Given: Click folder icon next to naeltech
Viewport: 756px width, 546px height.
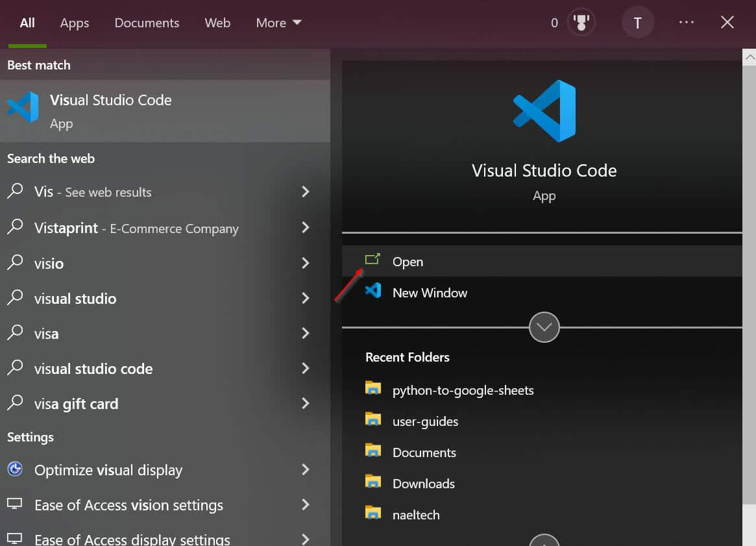Looking at the screenshot, I should 373,512.
